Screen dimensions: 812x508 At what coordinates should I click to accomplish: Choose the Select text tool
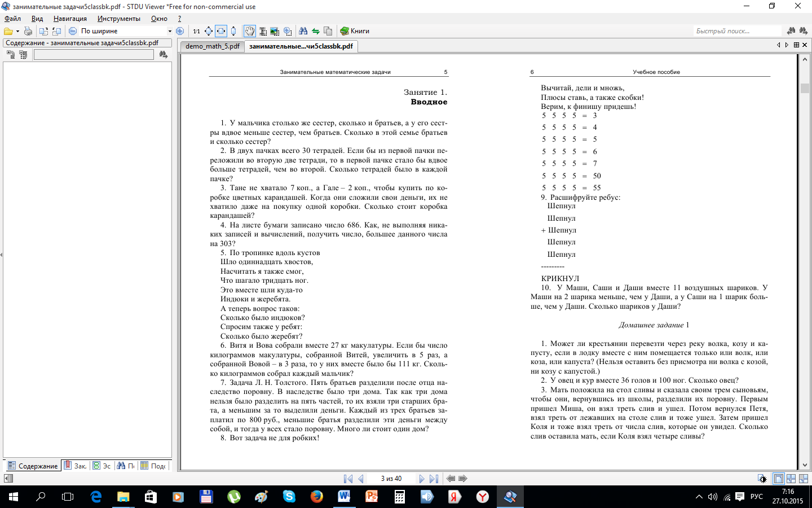point(263,31)
